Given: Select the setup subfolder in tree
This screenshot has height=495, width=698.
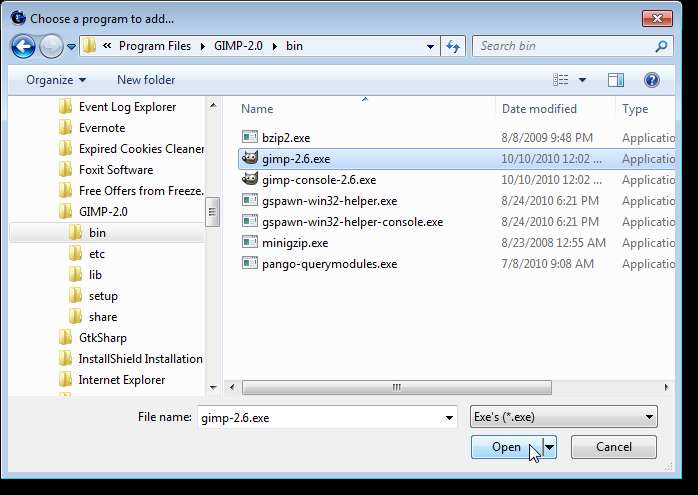Looking at the screenshot, I should (x=103, y=296).
